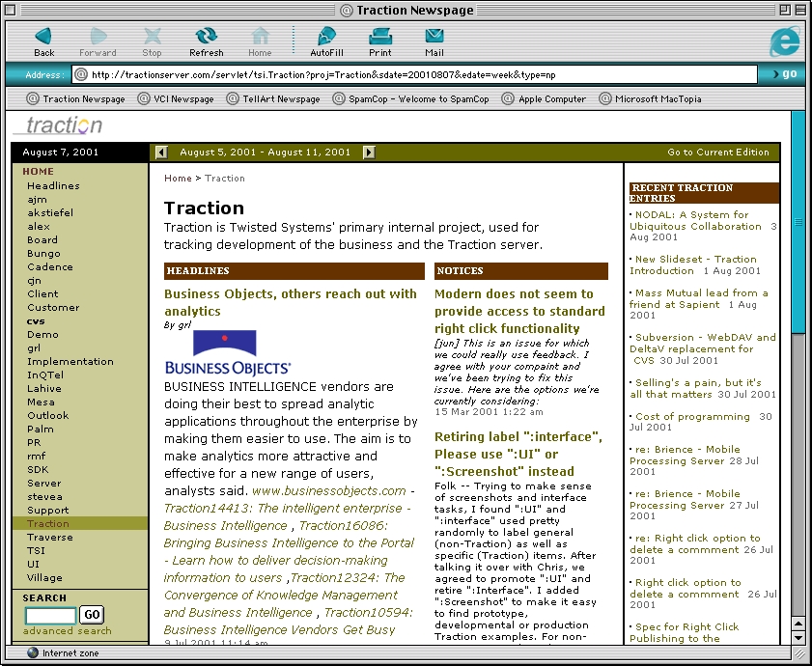Click the Internet Explorer logo icon
Viewport: 812px width, 666px height.
tap(784, 42)
